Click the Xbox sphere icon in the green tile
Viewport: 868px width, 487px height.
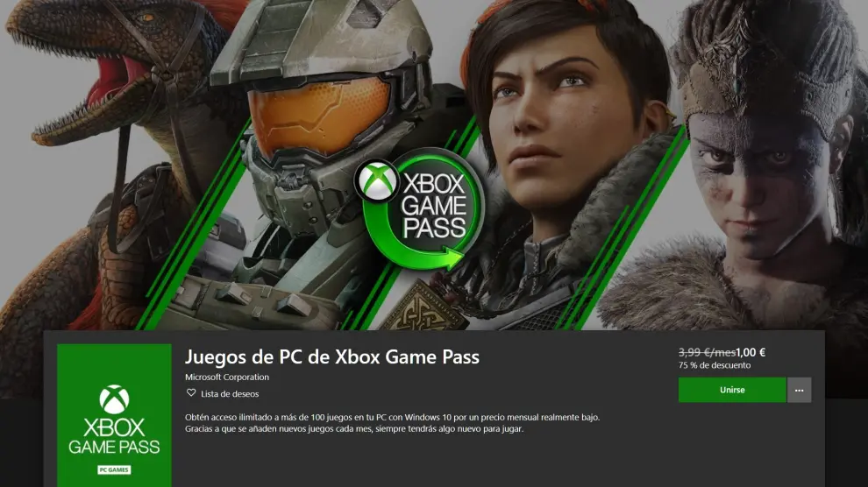pos(114,399)
